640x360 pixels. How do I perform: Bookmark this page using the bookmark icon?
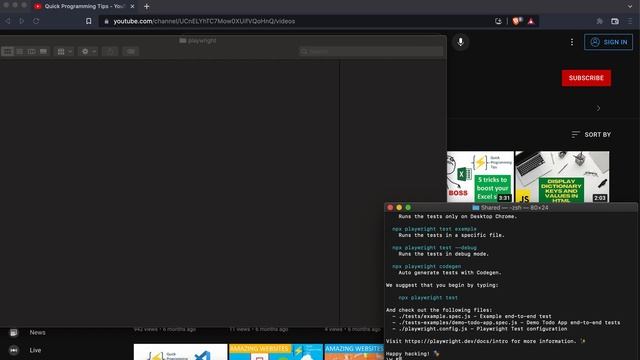pos(89,21)
